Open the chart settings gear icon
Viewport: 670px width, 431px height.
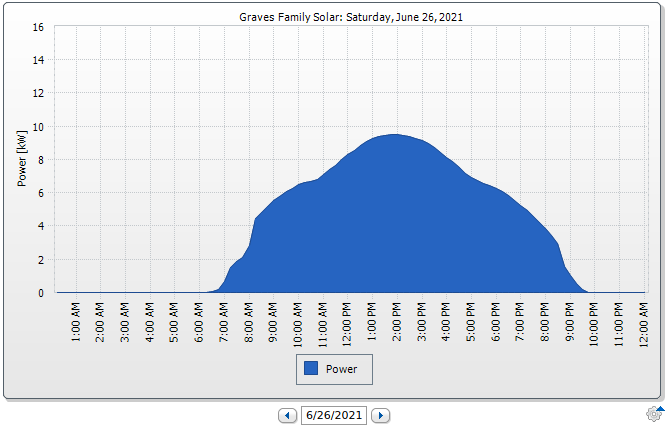point(655,413)
